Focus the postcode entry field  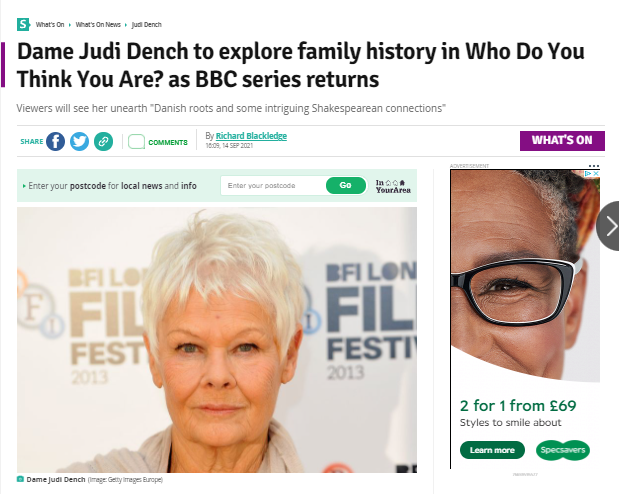pyautogui.click(x=273, y=186)
